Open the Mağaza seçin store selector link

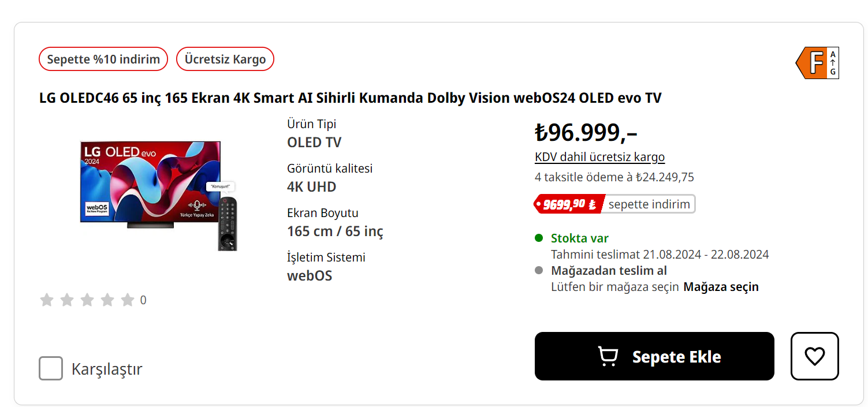pos(721,287)
